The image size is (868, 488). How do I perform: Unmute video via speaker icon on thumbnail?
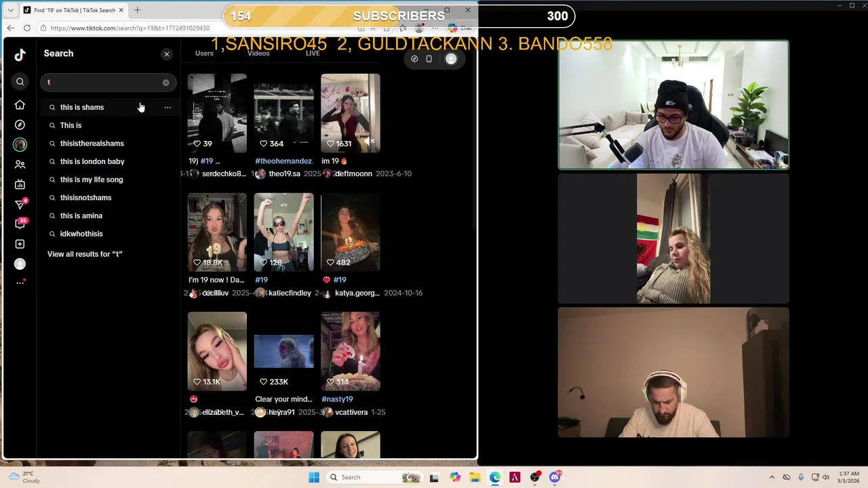tap(370, 142)
